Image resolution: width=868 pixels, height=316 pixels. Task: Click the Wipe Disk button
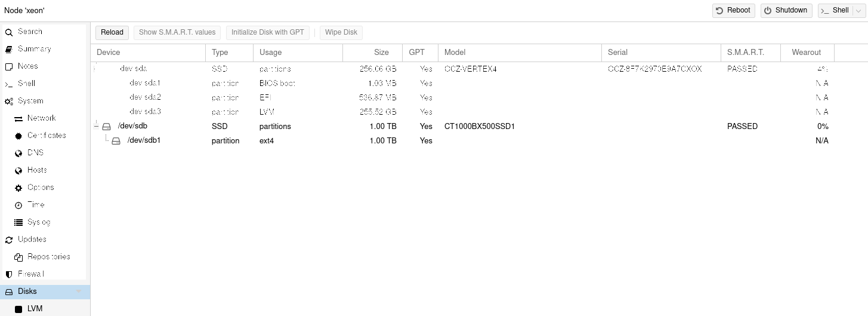[x=341, y=32]
